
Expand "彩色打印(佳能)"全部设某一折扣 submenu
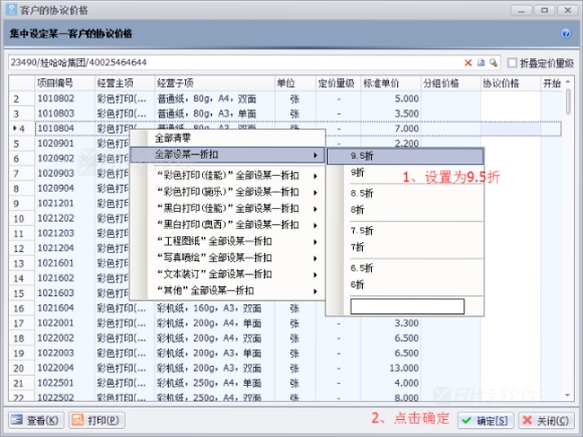click(227, 176)
